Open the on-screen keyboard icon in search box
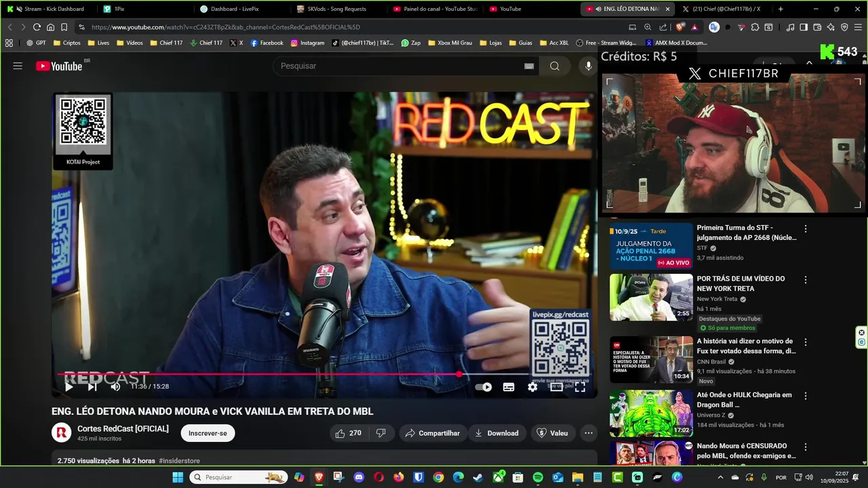Screen dimensions: 868x488 coord(529,66)
